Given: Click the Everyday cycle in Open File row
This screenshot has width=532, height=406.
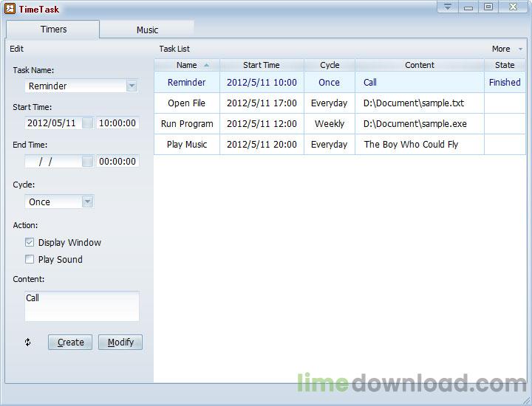Looking at the screenshot, I should point(329,103).
